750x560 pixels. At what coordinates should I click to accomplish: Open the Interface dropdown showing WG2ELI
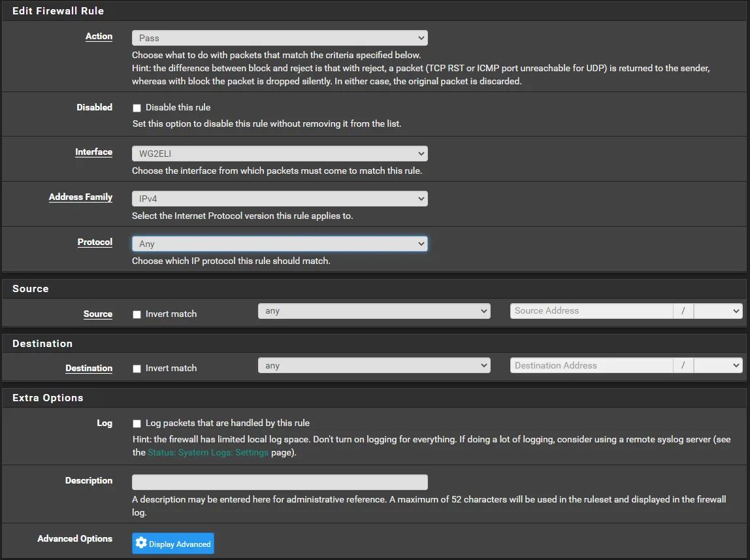coord(280,154)
